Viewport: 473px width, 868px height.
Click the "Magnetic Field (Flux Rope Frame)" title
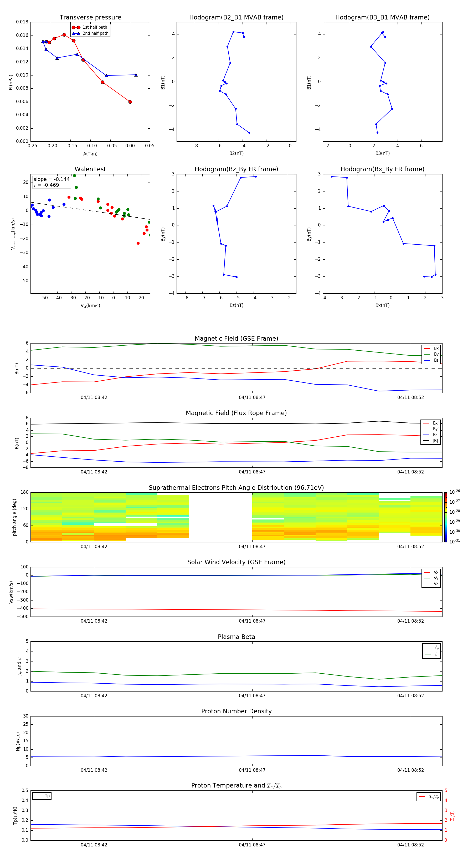click(236, 413)
